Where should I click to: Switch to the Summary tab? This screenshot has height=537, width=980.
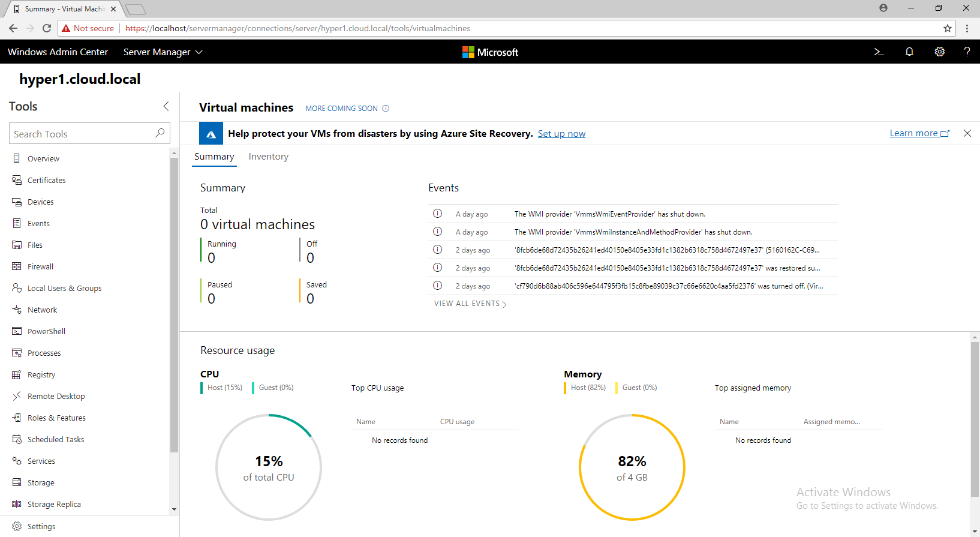click(214, 157)
